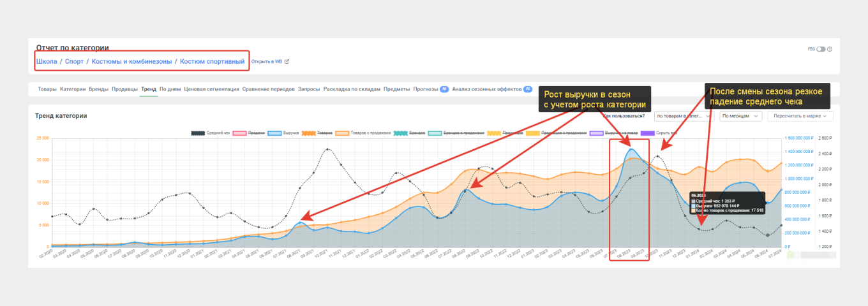Click the AI badge beside 'Анализ сезонных эффектов'
The height and width of the screenshot is (306, 868).
(528, 89)
